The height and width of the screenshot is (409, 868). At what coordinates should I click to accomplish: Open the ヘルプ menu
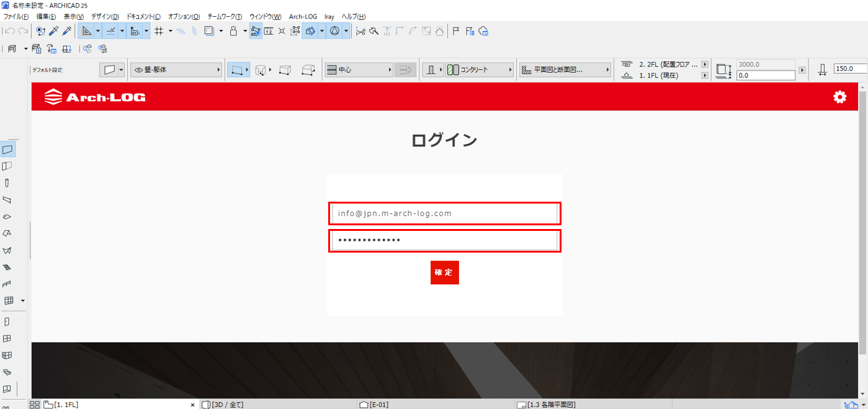(354, 17)
